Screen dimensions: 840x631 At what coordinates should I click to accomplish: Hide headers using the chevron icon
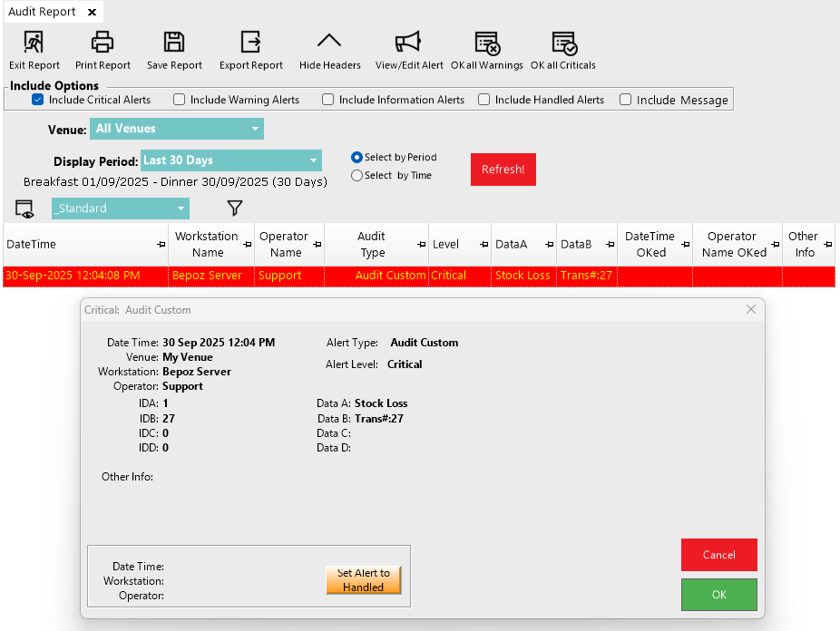pos(329,43)
